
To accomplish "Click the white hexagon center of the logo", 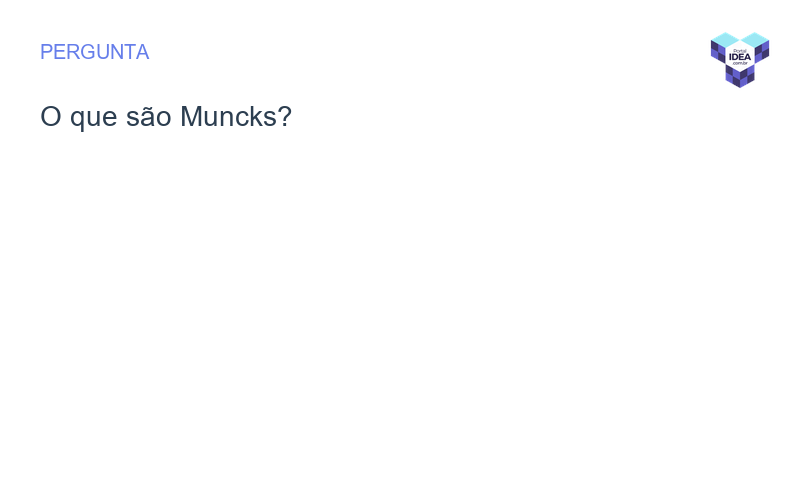I will (740, 57).
